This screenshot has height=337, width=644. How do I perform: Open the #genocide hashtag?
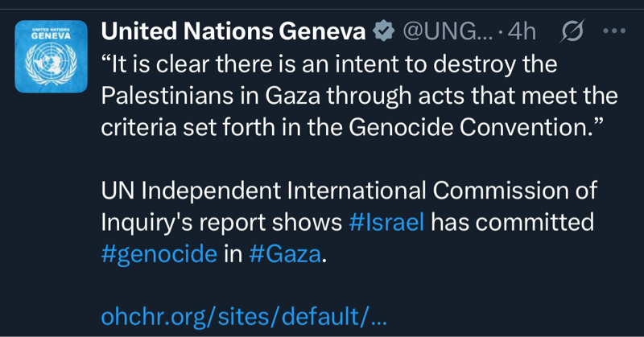pos(159,253)
